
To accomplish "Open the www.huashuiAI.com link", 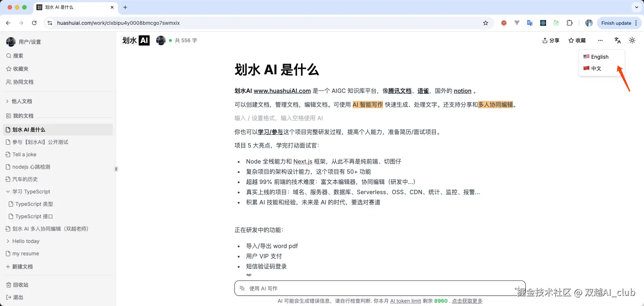I will (x=282, y=91).
